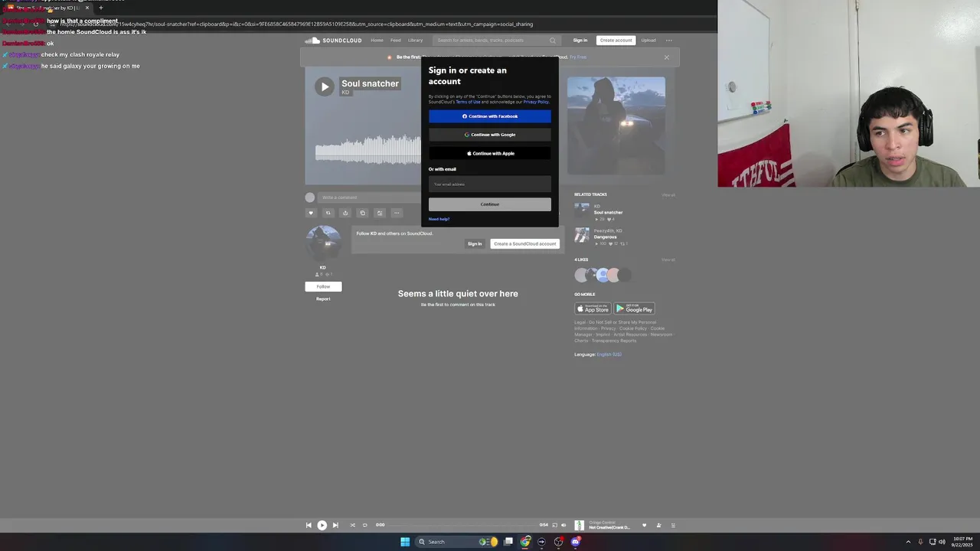The height and width of the screenshot is (551, 980).
Task: Like the current track in player bar
Action: tap(644, 525)
